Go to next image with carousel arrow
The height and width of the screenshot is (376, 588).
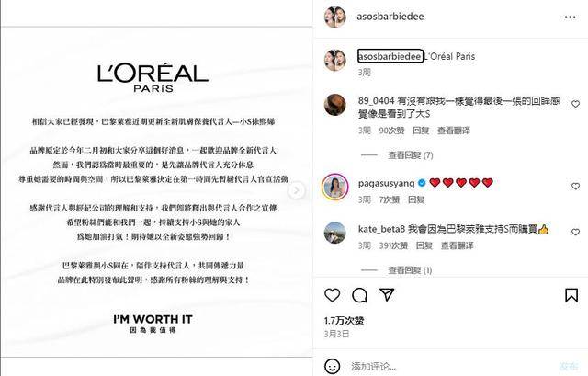tap(296, 190)
